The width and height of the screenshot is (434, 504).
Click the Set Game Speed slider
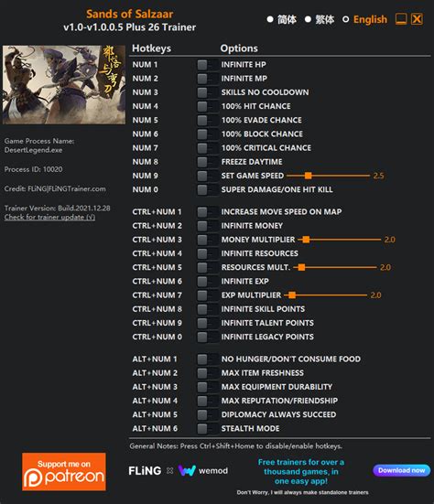point(328,176)
